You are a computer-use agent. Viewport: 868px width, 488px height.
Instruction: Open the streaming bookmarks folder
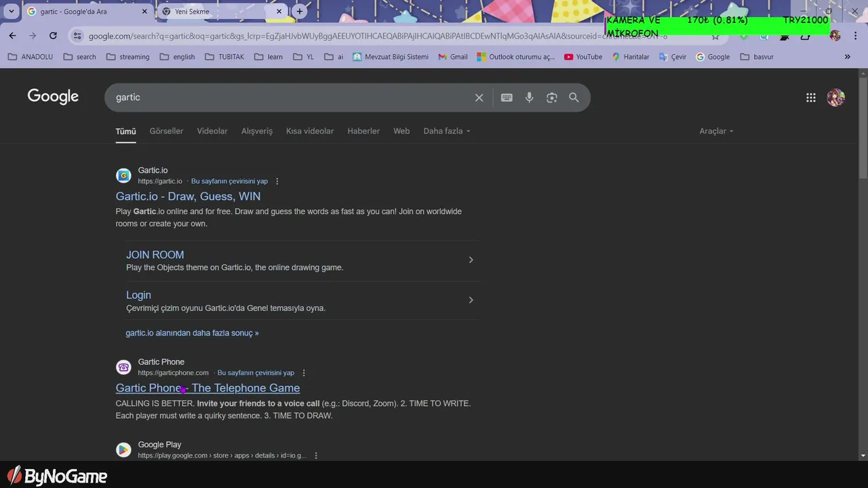coord(127,57)
